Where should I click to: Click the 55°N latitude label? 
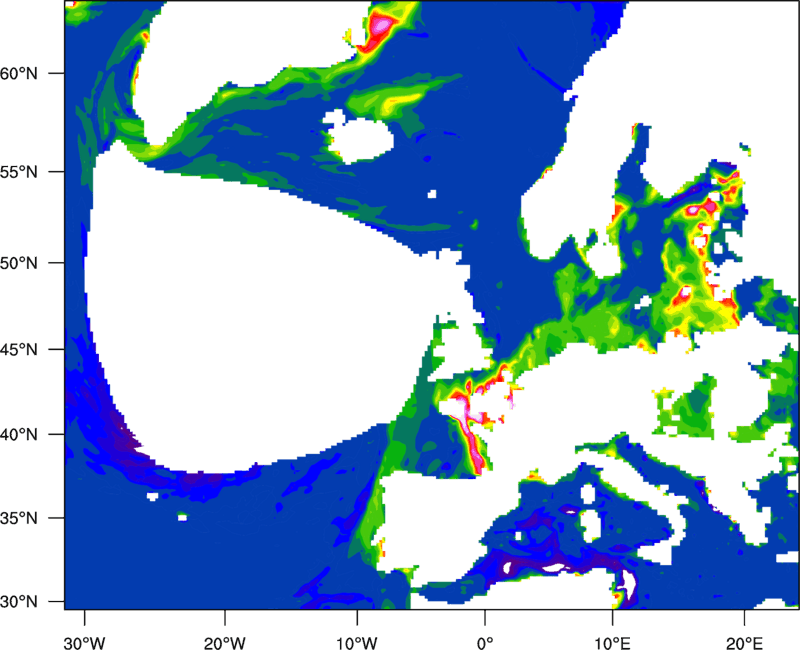19,172
